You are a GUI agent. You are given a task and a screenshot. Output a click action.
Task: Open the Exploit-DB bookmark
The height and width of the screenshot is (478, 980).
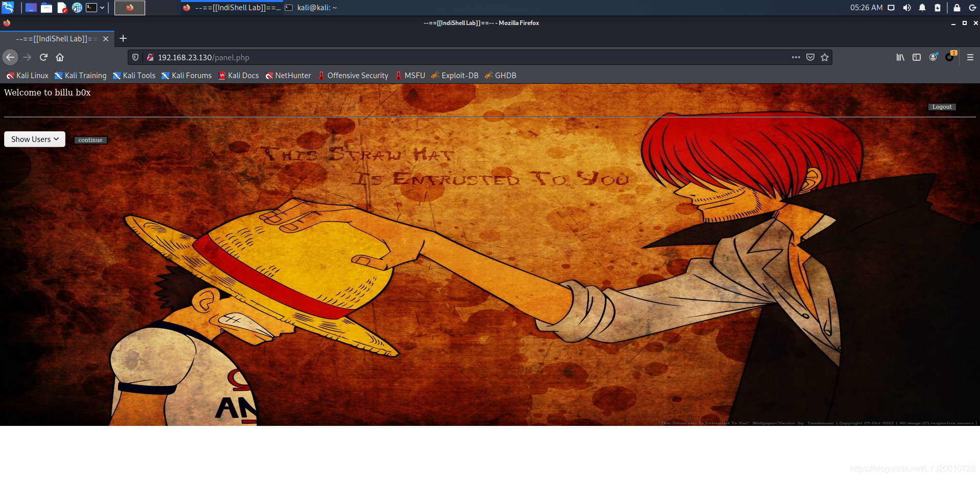(x=455, y=76)
